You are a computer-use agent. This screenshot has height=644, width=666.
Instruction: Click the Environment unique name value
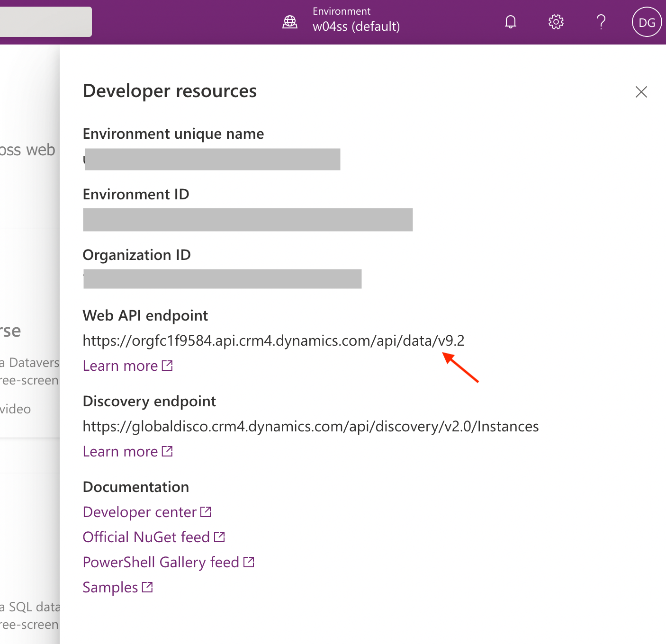point(212,160)
